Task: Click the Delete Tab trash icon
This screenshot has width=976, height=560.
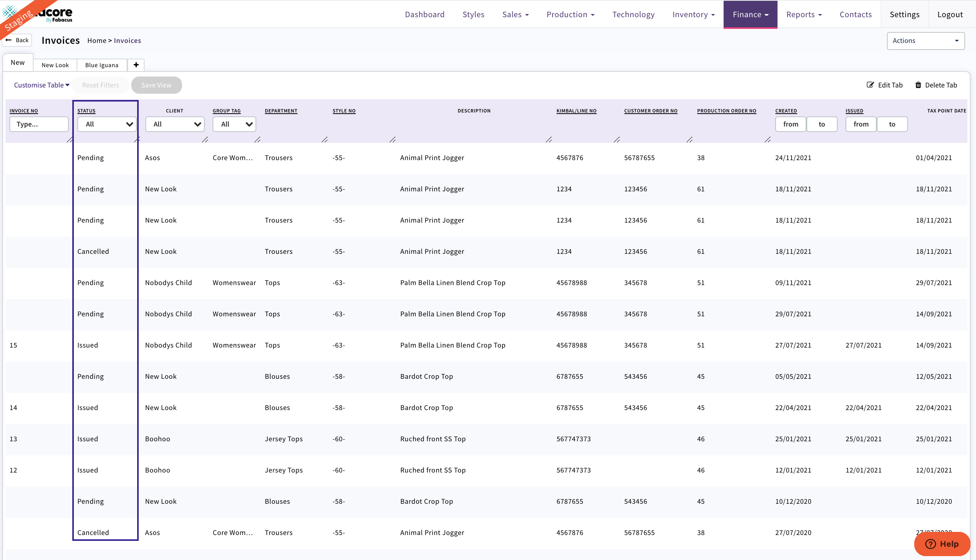Action: tap(919, 85)
